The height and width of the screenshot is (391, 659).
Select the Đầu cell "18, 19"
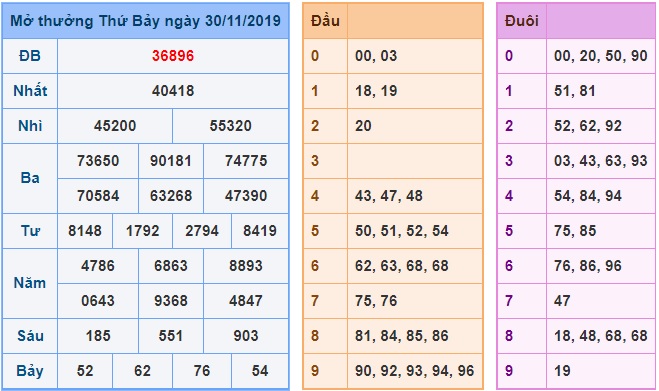coord(376,90)
